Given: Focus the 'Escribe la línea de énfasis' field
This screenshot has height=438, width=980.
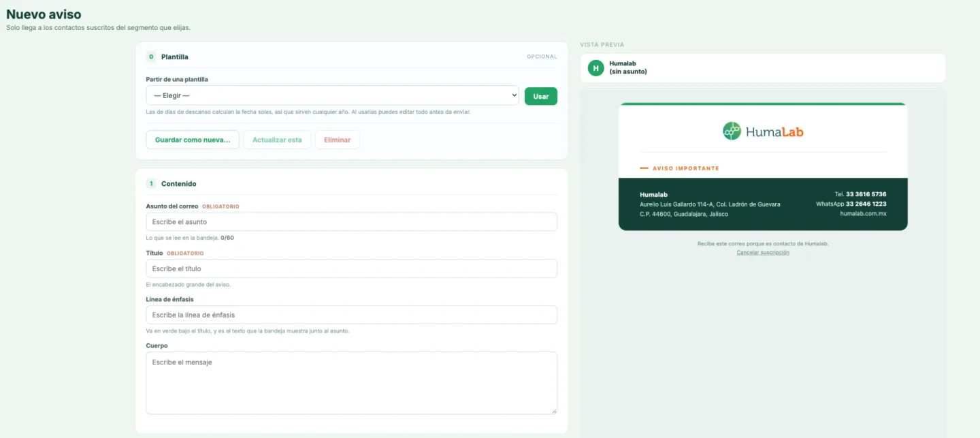Looking at the screenshot, I should click(351, 315).
